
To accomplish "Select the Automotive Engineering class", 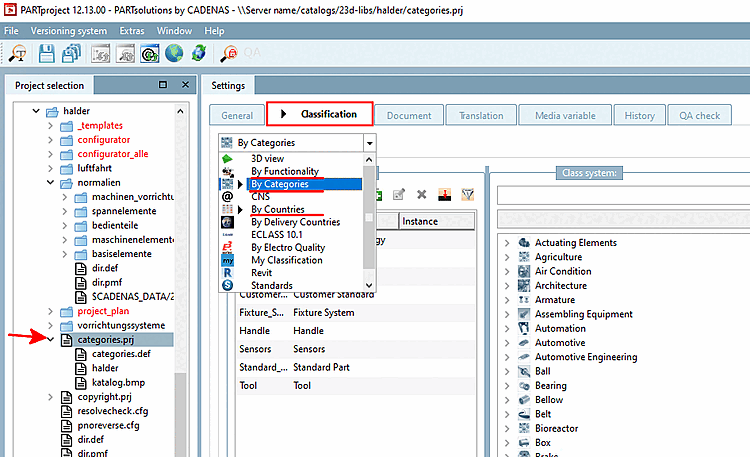I will (585, 357).
